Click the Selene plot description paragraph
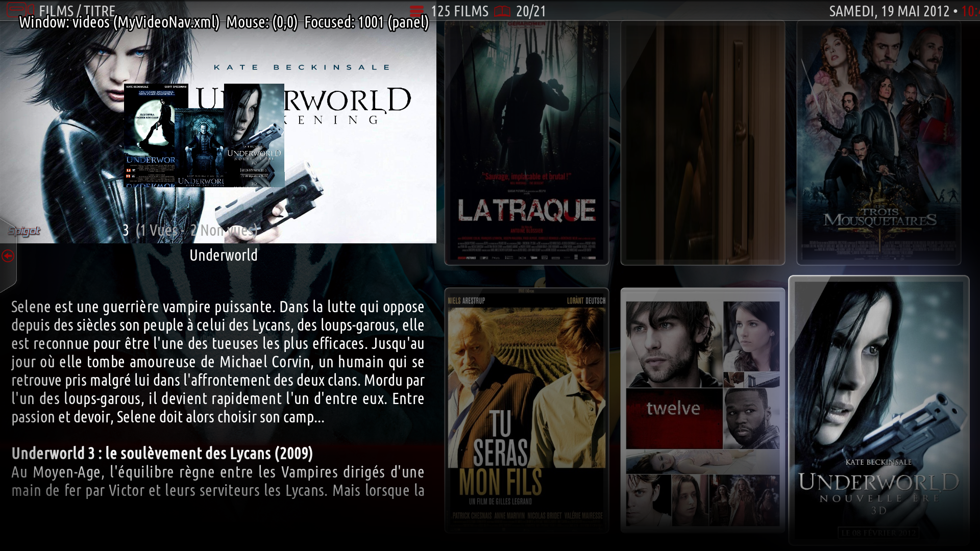This screenshot has height=551, width=980. point(218,362)
